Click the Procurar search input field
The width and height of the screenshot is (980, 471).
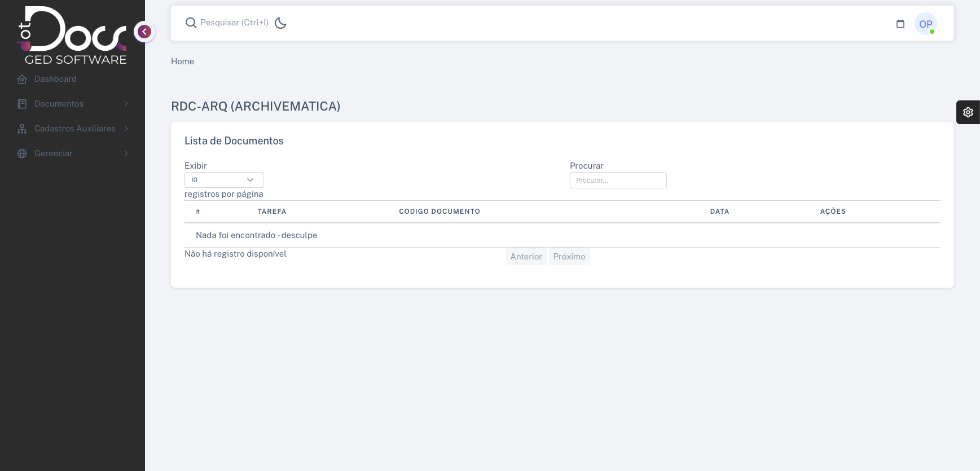[618, 181]
